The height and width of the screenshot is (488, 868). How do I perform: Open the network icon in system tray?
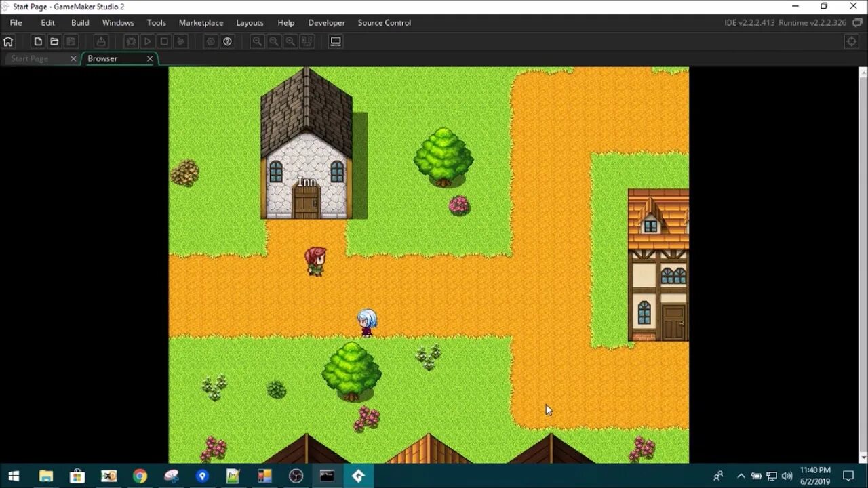[772, 476]
